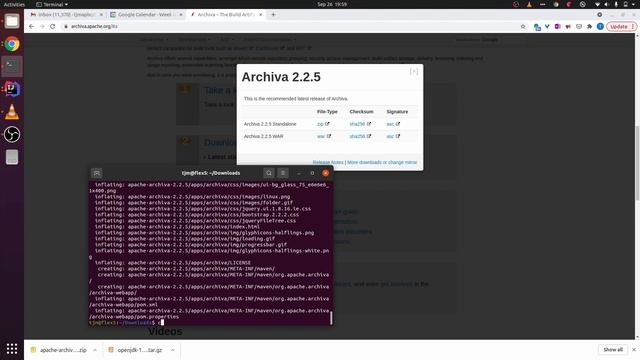
Task: Open OBS Studio from the dock
Action: click(x=12, y=134)
